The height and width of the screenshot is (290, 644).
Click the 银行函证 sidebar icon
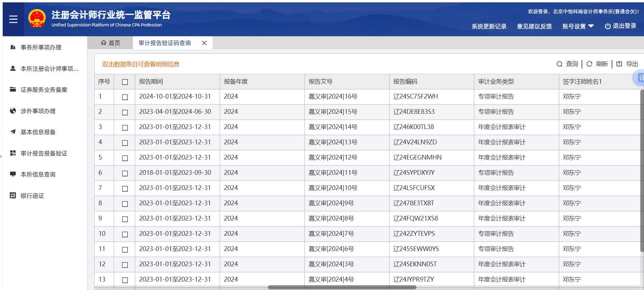(13, 195)
